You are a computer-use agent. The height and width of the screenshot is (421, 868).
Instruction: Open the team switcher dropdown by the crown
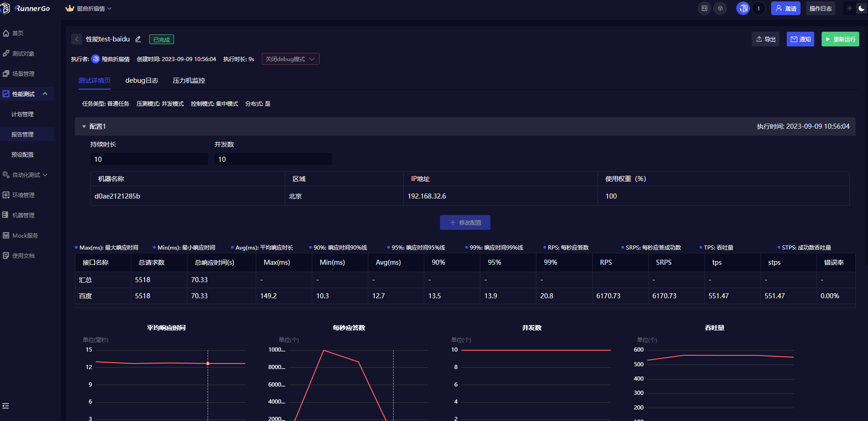(89, 8)
